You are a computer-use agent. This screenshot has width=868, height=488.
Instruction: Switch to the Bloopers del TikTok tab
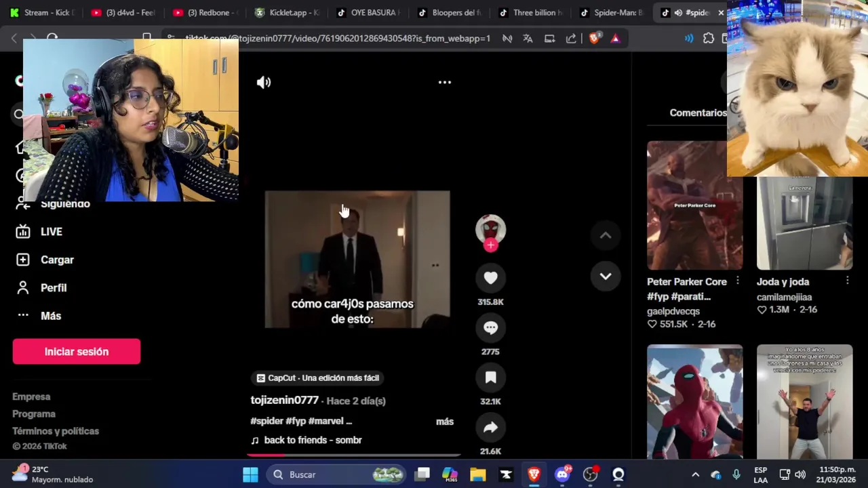coord(450,12)
